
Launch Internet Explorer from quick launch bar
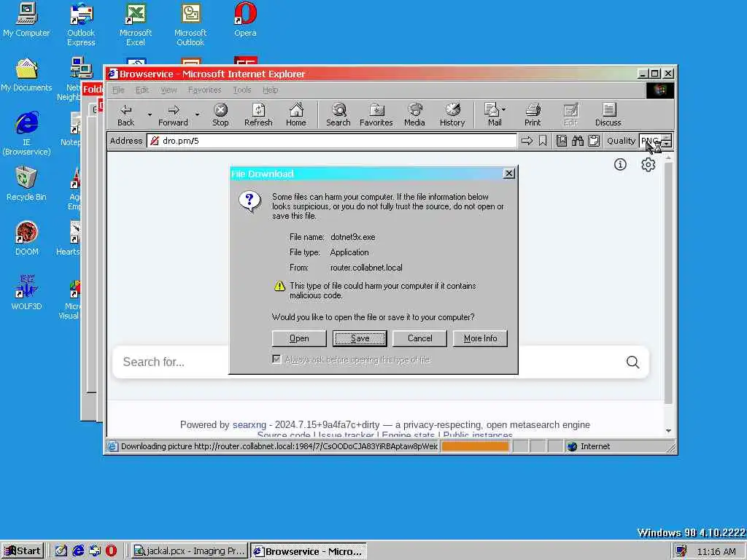(x=78, y=551)
